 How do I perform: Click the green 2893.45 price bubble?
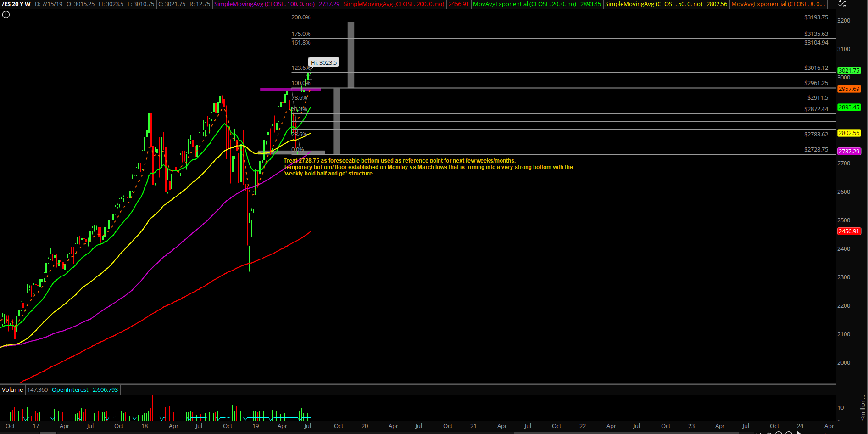[849, 107]
